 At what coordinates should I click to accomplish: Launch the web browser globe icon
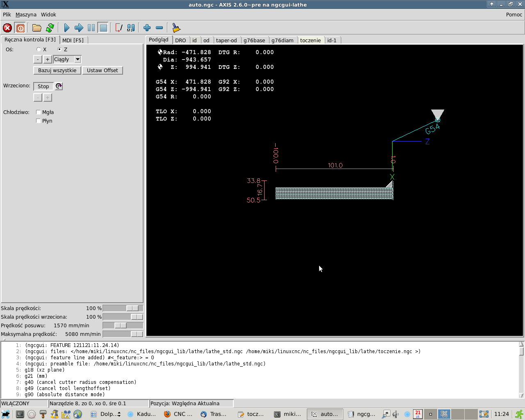coord(78,414)
